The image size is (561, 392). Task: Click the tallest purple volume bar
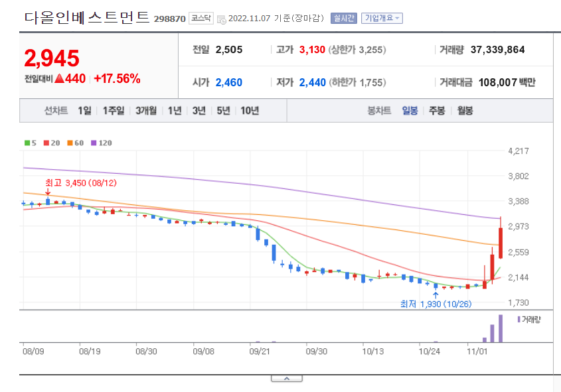[501, 328]
